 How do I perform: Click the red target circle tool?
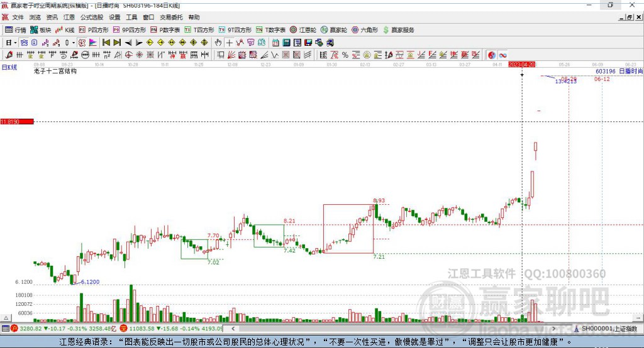(128, 55)
